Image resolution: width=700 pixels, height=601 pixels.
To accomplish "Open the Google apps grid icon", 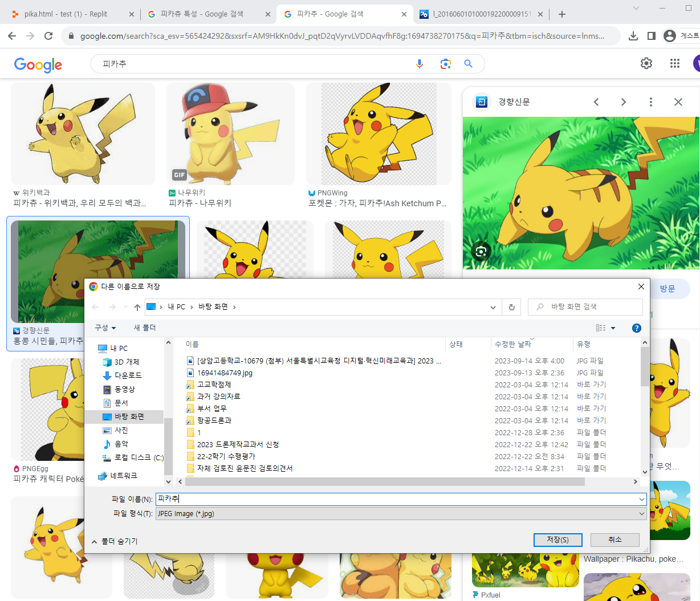I will (675, 63).
